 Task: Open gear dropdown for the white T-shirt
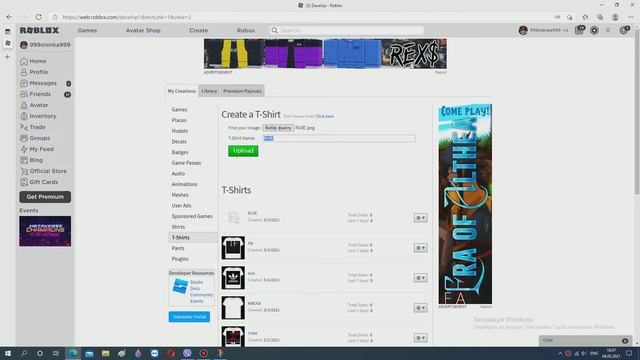(x=420, y=308)
